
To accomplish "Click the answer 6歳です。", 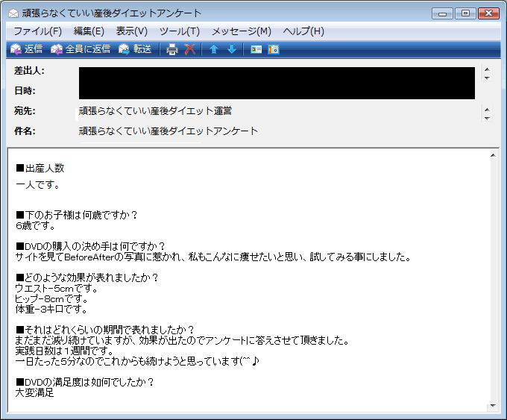I will (35, 225).
